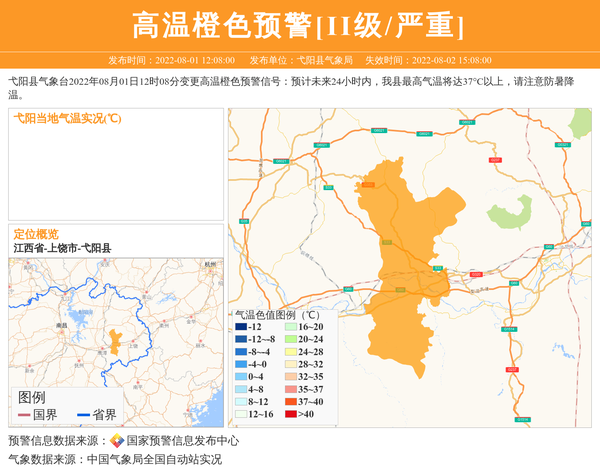
Task: Select the 37~40 orange-red temperature swatch
Action: click(290, 401)
